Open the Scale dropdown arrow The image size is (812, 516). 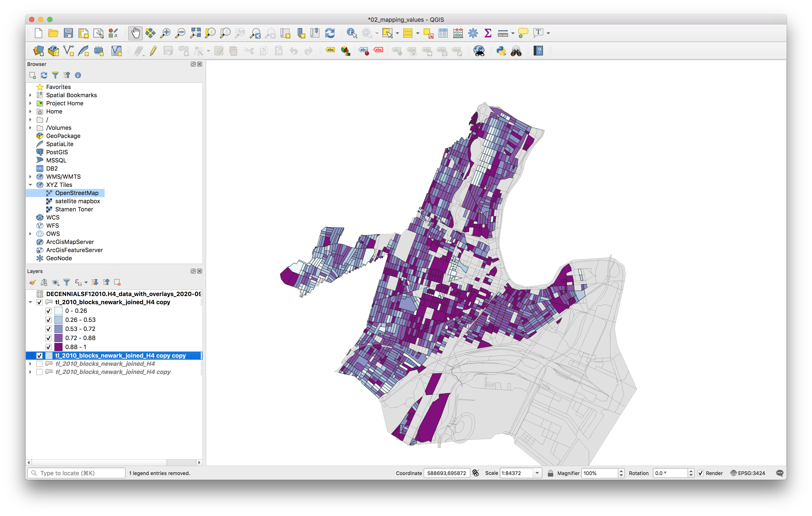[537, 473]
